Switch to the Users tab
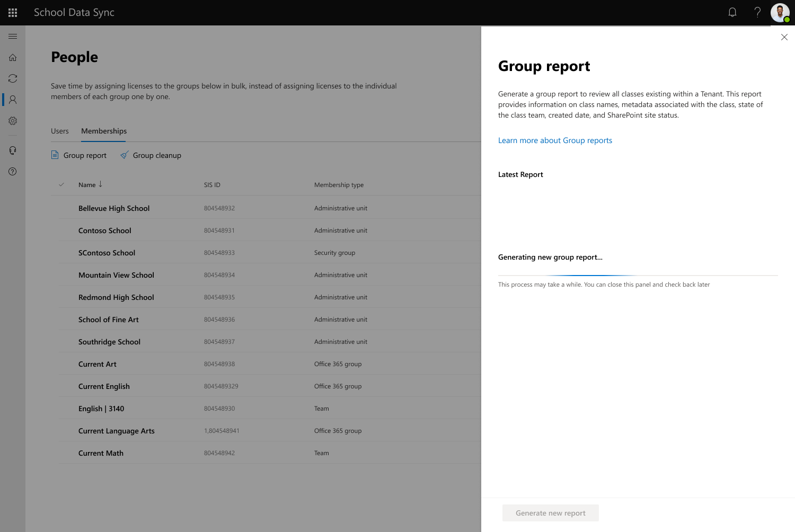795x532 pixels. (60, 131)
